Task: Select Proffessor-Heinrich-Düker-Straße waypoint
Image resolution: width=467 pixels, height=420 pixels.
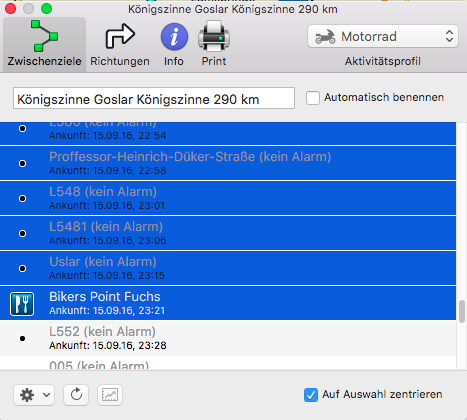Action: point(228,163)
